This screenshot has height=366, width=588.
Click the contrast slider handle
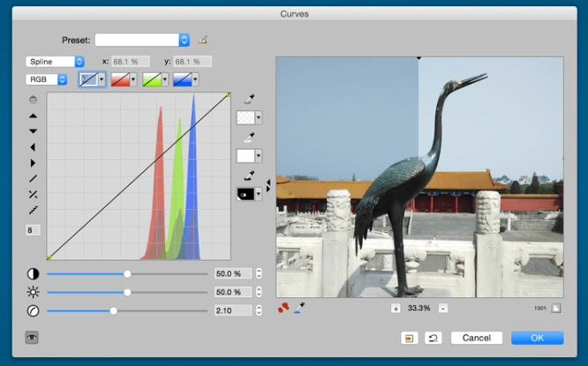pyautogui.click(x=127, y=274)
